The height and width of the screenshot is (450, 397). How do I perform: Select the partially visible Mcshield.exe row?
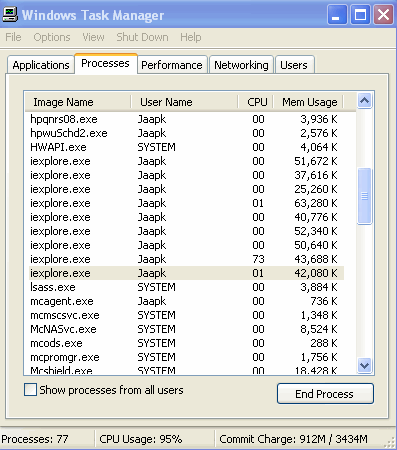point(185,370)
